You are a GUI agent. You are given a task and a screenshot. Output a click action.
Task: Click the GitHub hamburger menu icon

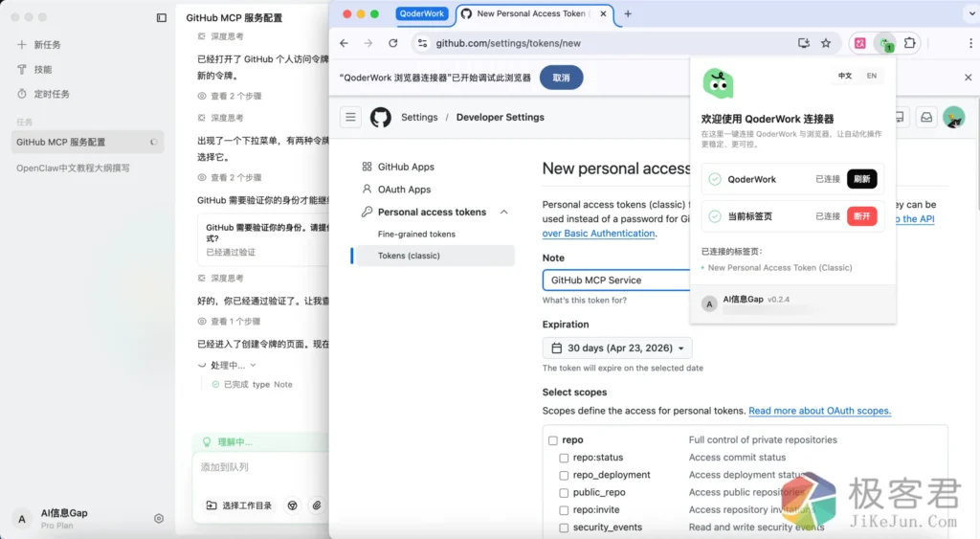(351, 117)
